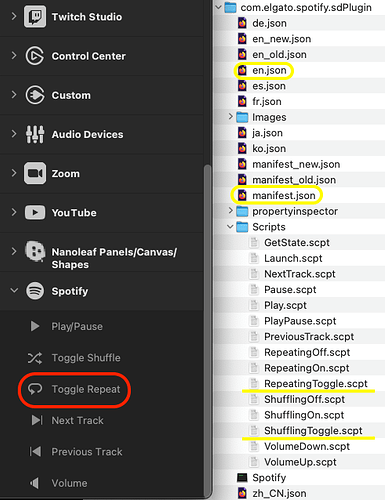
Task: Click the com.elgato.spotify.sdPlugin folder icon
Action: pos(230,7)
